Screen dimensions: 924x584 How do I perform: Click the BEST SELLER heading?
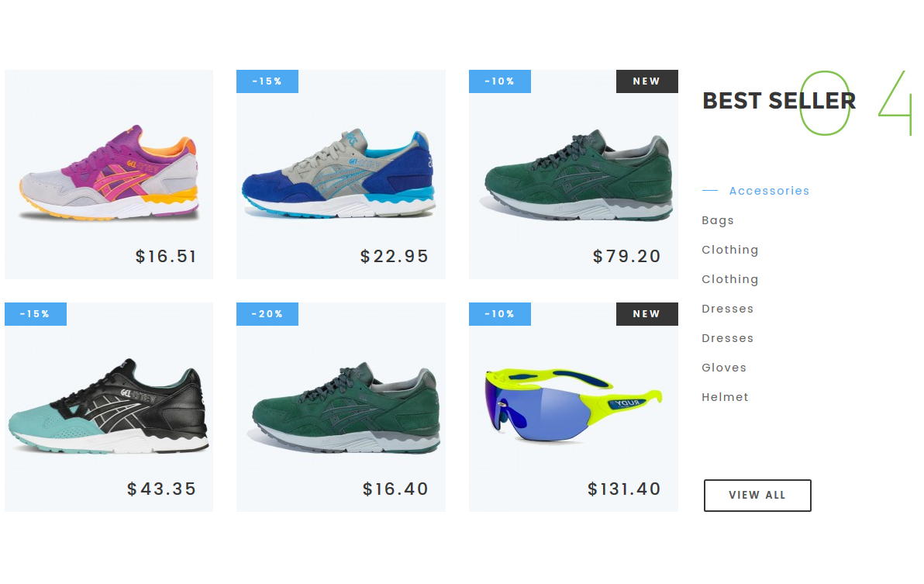click(779, 101)
